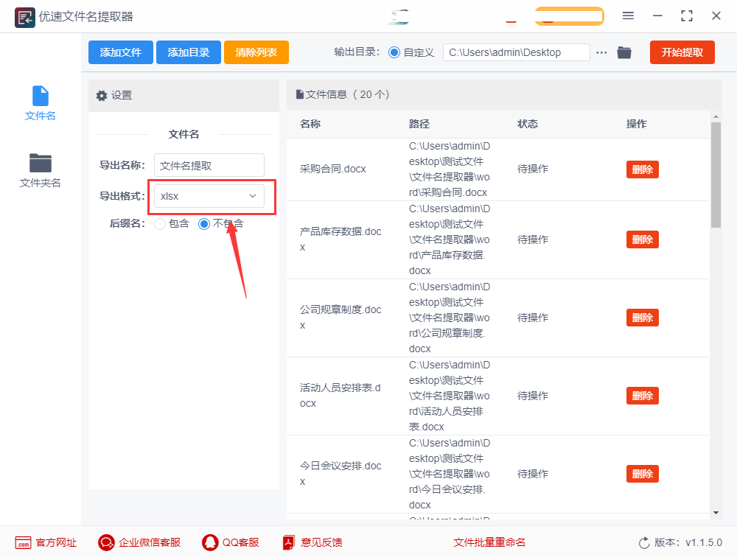The width and height of the screenshot is (737, 560).
Task: Select the 文件名 file icon in sidebar
Action: point(41,96)
